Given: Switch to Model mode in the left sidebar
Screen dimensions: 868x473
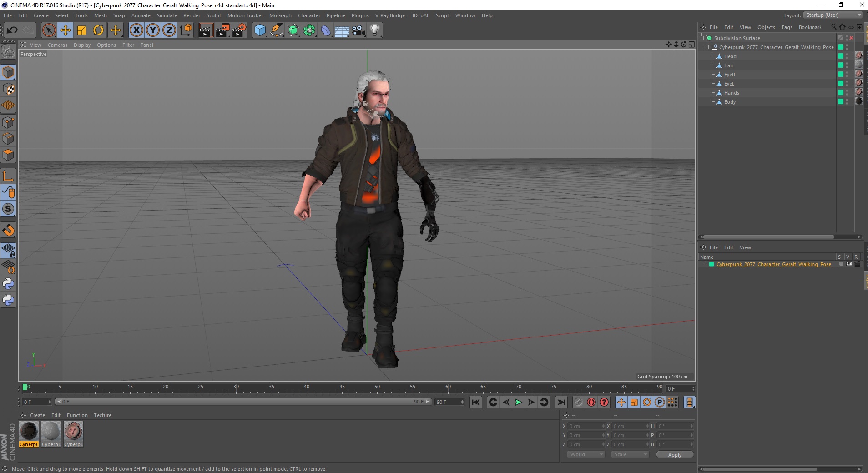Looking at the screenshot, I should click(8, 72).
